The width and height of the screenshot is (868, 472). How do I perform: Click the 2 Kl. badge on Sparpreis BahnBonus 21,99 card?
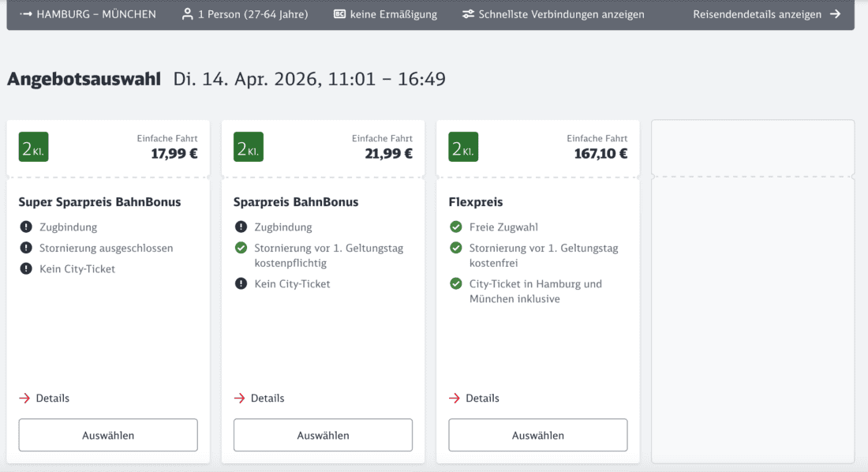coord(248,147)
